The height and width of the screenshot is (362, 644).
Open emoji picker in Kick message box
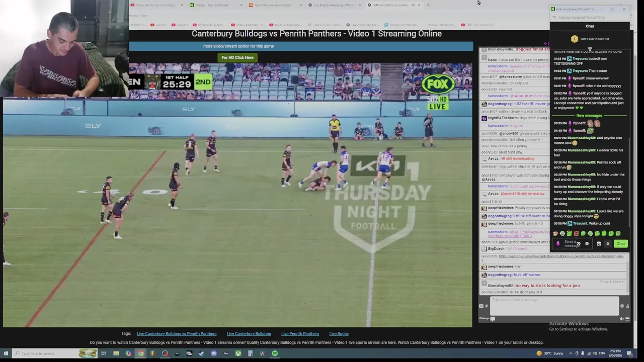tap(587, 244)
